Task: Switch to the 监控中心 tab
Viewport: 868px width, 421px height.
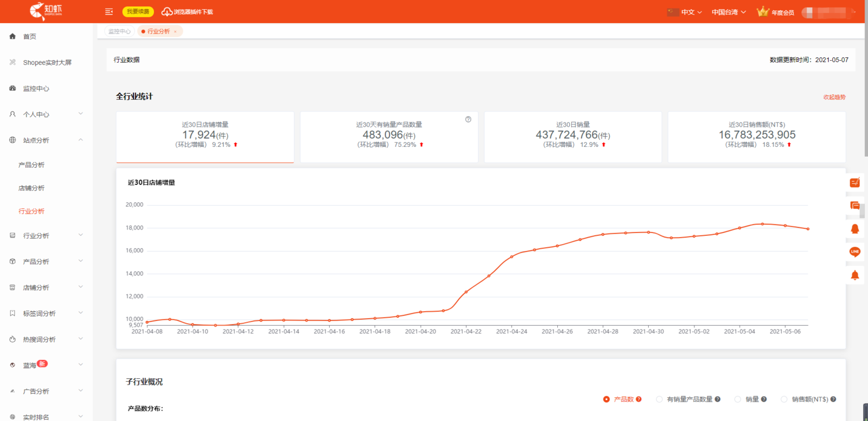Action: (119, 31)
